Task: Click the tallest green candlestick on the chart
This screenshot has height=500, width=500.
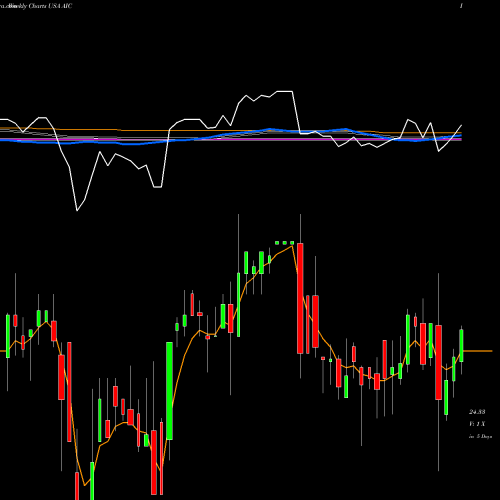Action: tap(169, 391)
